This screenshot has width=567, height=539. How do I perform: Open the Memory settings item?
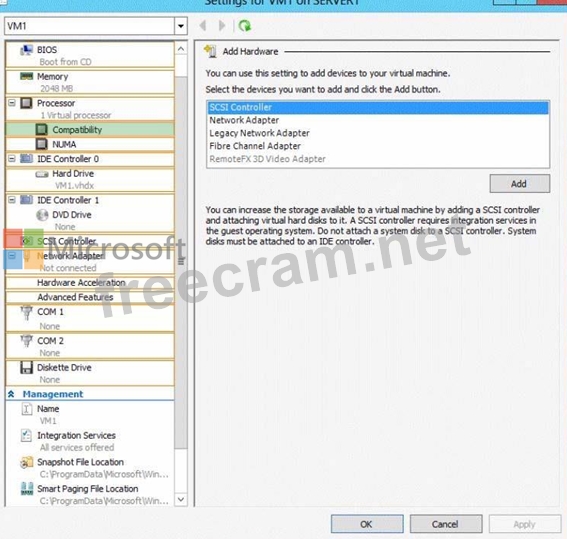click(90, 82)
